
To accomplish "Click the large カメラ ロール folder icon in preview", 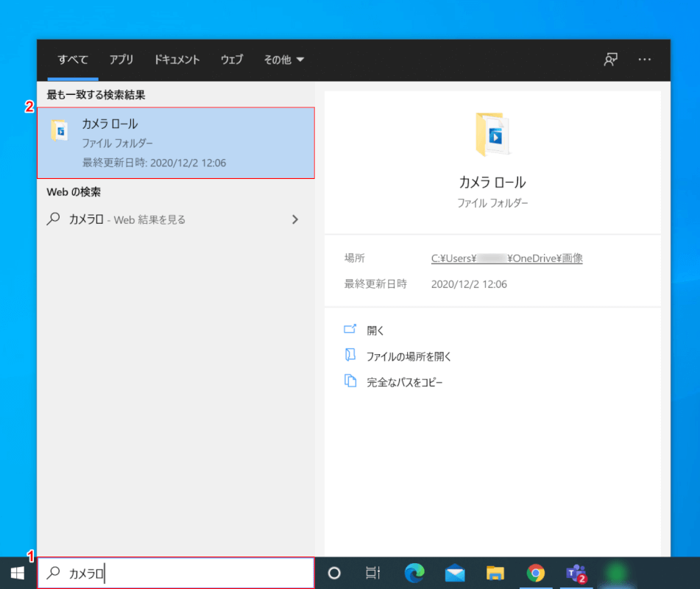I will pos(492,135).
